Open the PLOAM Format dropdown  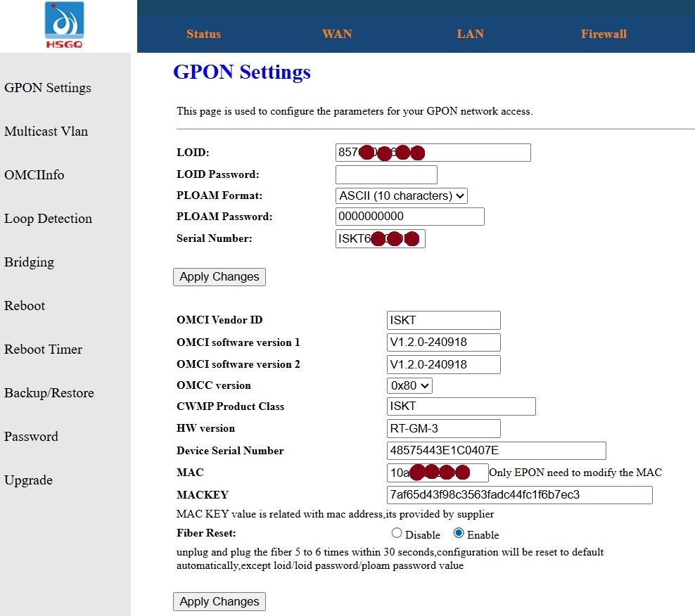pyautogui.click(x=402, y=195)
